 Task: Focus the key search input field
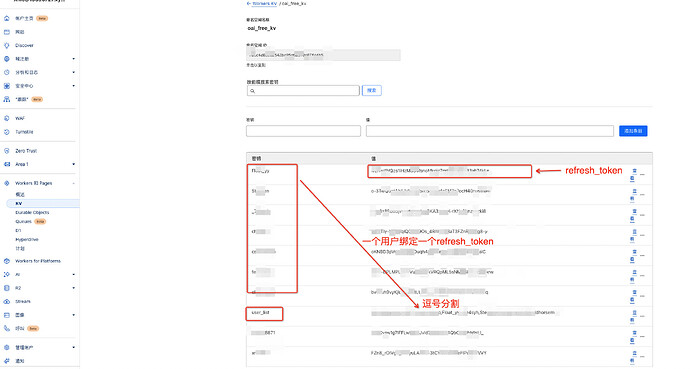(x=303, y=91)
